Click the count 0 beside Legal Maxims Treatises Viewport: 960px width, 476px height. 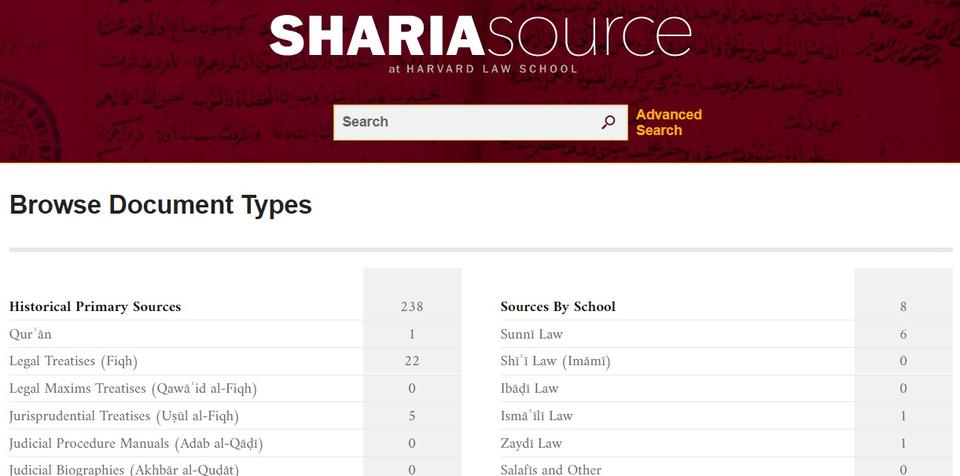pos(412,388)
